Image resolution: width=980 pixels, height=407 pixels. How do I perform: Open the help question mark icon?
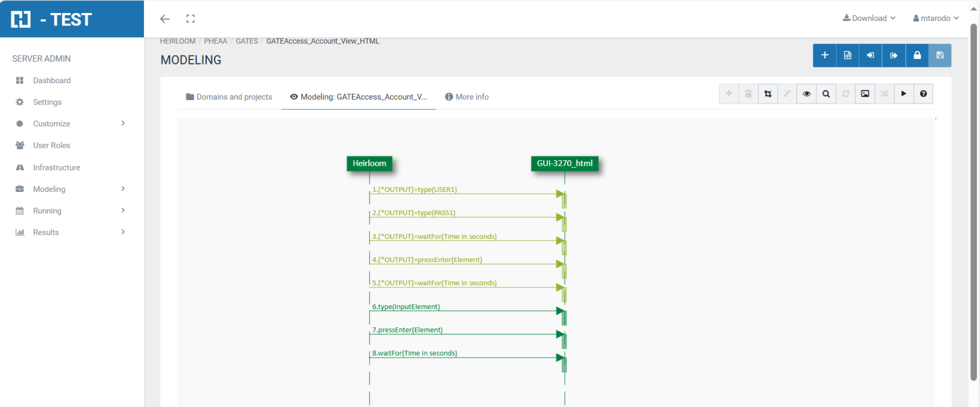pos(923,94)
